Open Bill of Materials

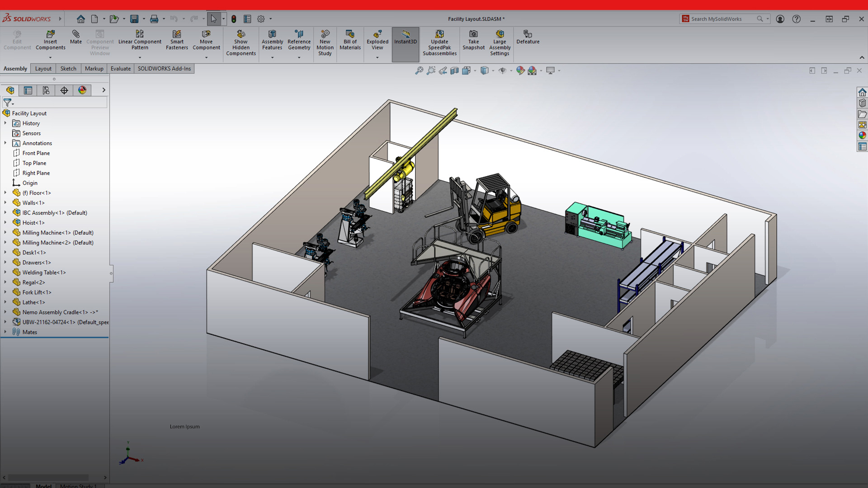(350, 40)
